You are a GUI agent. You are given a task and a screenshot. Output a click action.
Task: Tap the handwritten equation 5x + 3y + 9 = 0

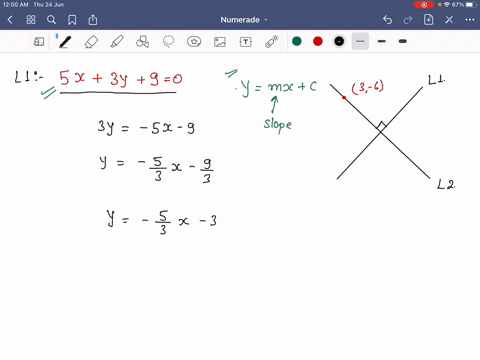coord(121,79)
